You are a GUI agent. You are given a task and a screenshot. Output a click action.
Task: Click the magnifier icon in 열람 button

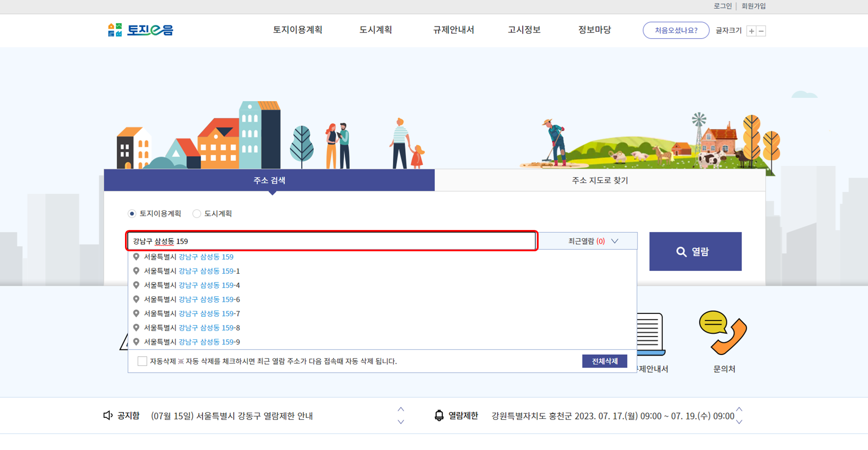(x=681, y=252)
